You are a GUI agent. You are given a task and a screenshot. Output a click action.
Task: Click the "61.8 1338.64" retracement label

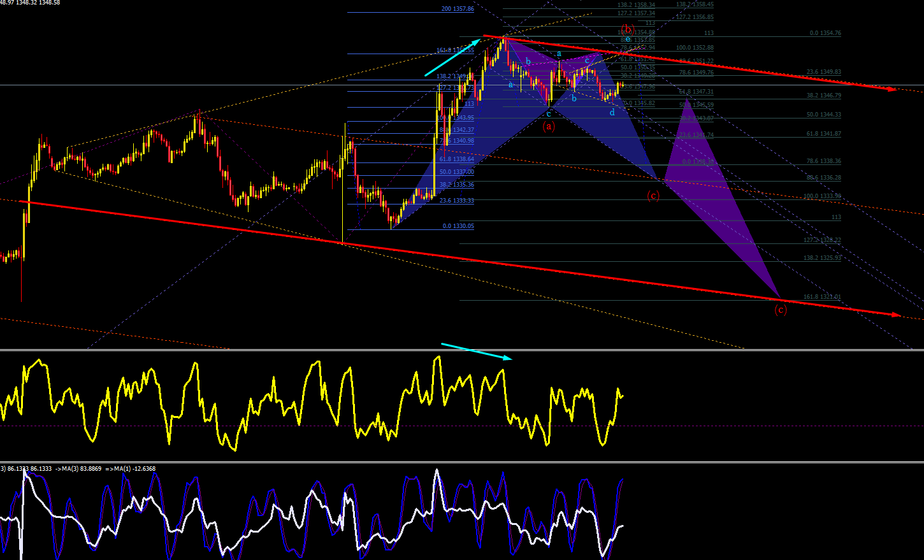click(456, 159)
